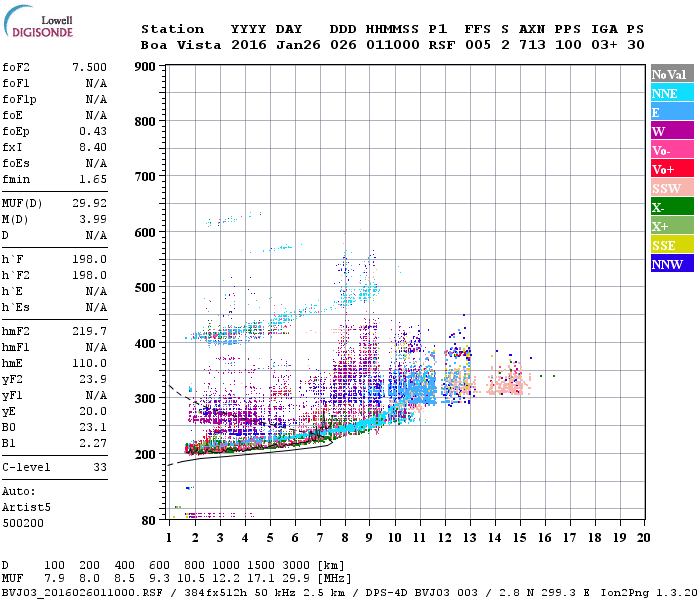The height and width of the screenshot is (600, 700).
Task: Click the W purple legend swatch
Action: pos(672,131)
